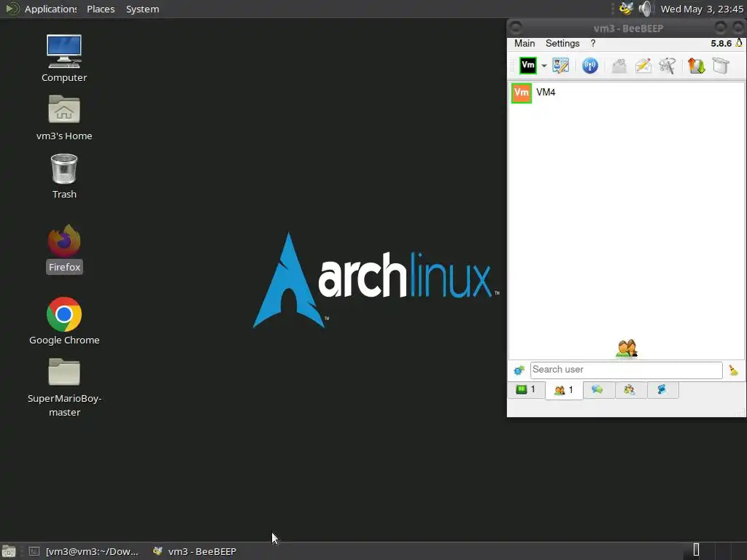Viewport: 747px width, 560px height.
Task: Open the status dropdown arrow beside Vm avatar
Action: (x=543, y=66)
